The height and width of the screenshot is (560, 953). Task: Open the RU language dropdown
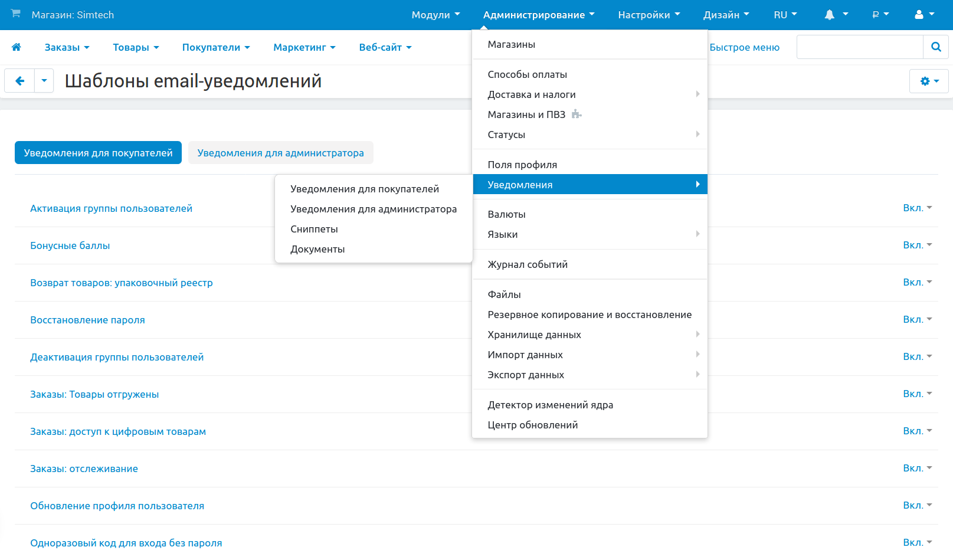click(x=785, y=15)
